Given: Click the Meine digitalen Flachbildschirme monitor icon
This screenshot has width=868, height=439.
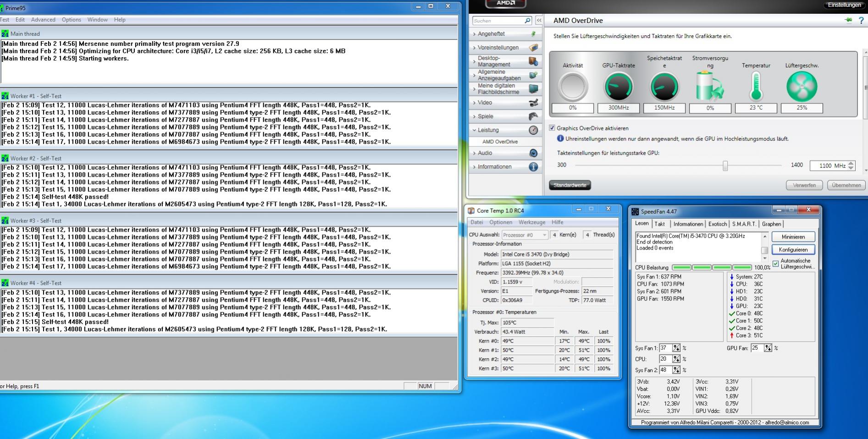Looking at the screenshot, I should [533, 89].
